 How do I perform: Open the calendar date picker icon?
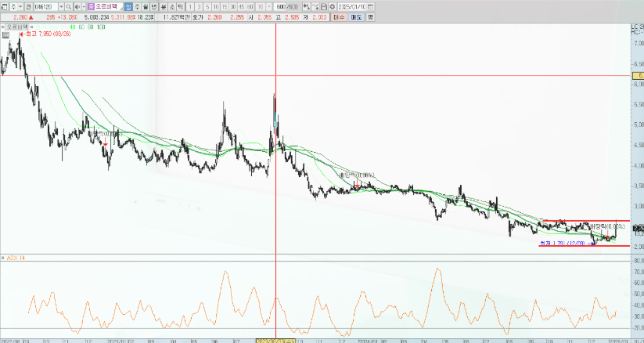tap(370, 7)
